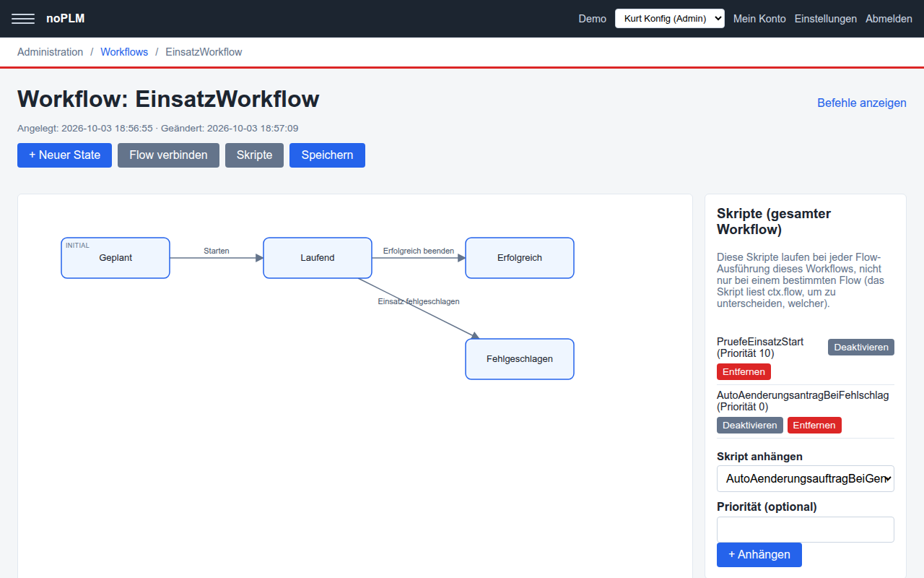The height and width of the screenshot is (578, 924).
Task: Deactivate the PruefeEinsatzStart script
Action: point(861,348)
